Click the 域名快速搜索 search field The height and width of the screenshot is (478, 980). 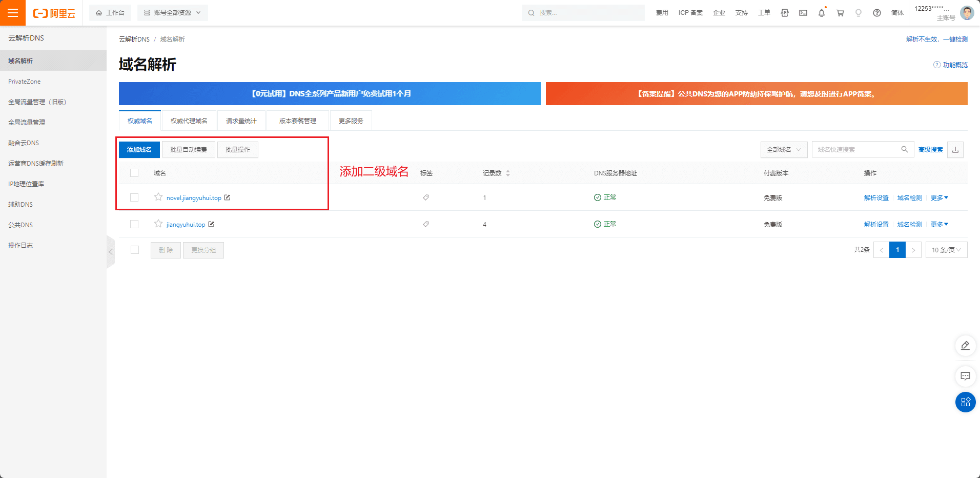click(856, 150)
